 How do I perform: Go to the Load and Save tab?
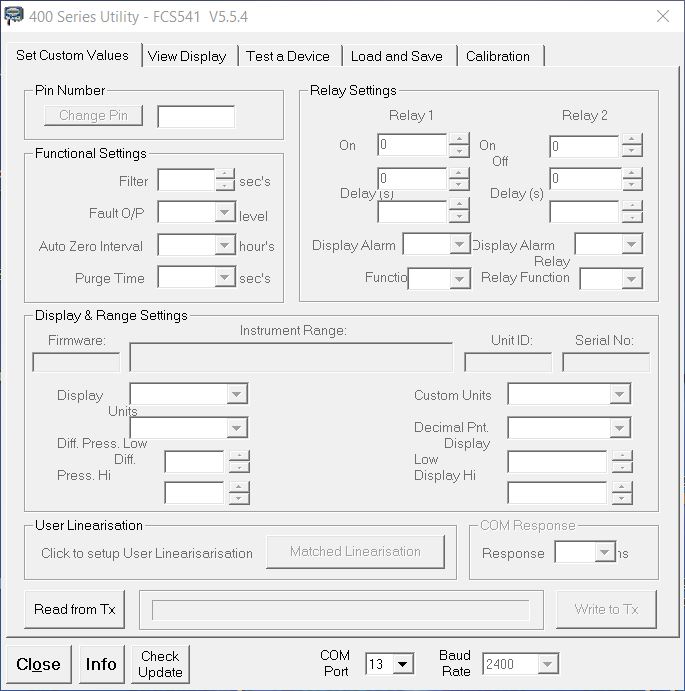(396, 56)
